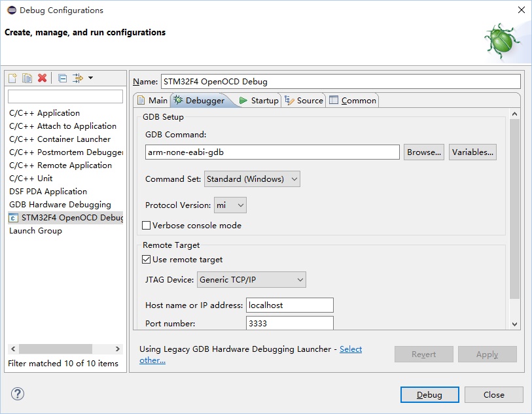Uncheck Use remote target
The width and height of the screenshot is (532, 414).
coord(147,260)
